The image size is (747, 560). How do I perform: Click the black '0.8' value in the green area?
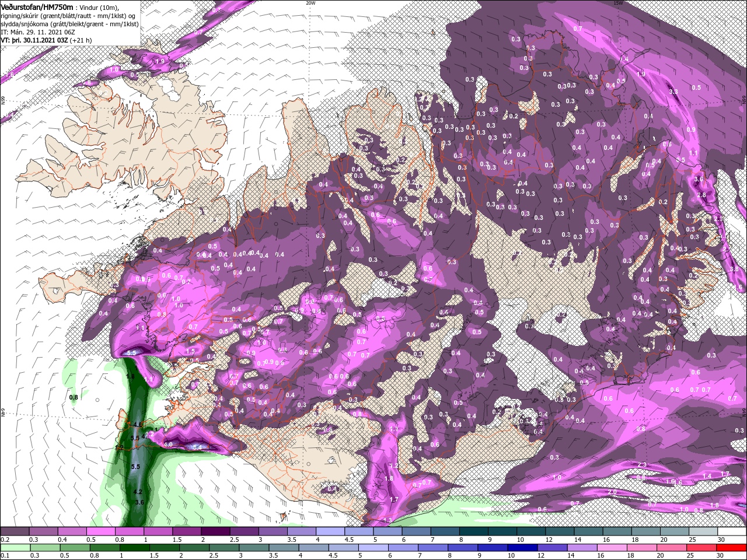coord(74,397)
